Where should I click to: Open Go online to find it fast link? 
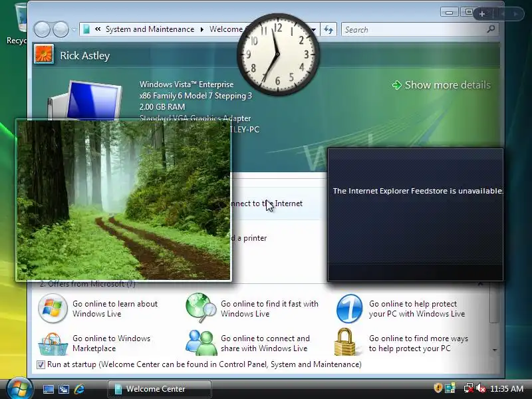[269, 309]
